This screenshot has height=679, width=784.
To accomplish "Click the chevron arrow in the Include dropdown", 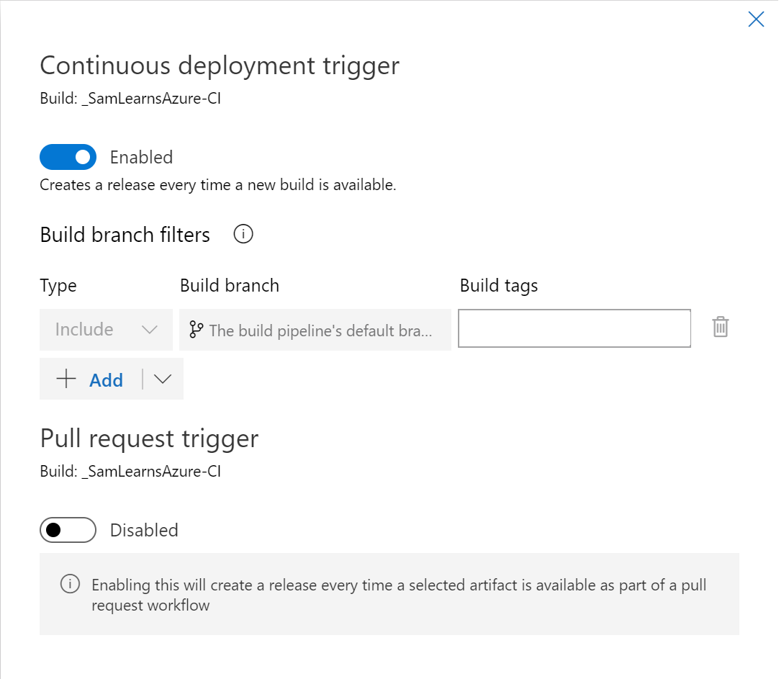I will 150,330.
